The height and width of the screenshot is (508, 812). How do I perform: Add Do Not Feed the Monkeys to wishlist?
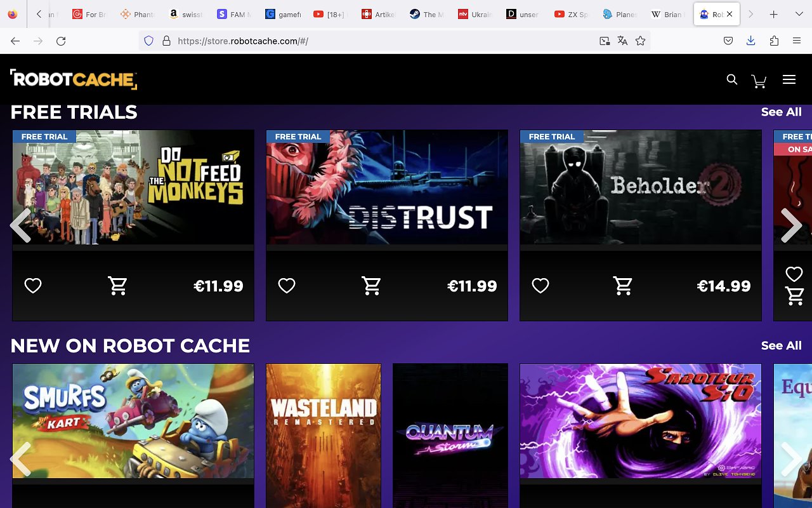[x=33, y=286]
